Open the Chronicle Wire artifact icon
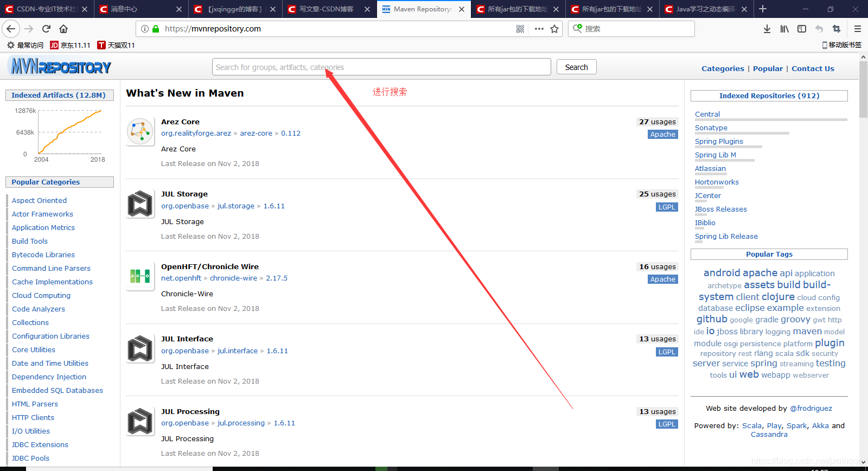This screenshot has height=471, width=868. tap(141, 277)
